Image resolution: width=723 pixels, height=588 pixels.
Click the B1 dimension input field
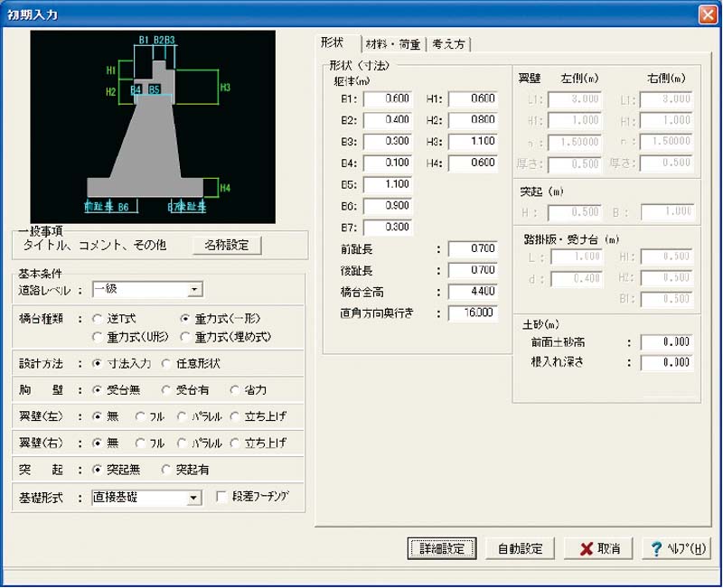point(388,98)
